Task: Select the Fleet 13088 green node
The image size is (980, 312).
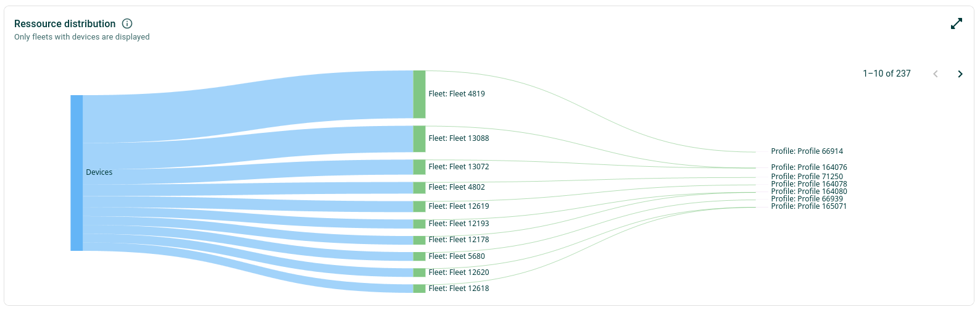Action: coord(420,139)
